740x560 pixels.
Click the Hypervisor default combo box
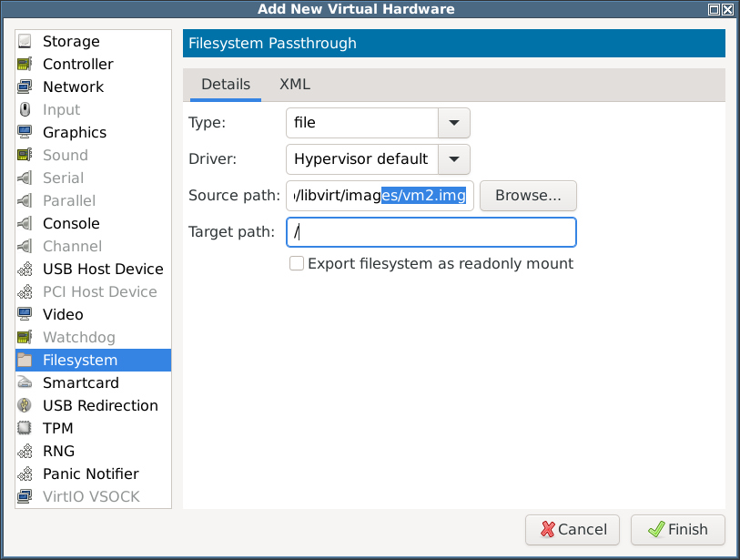click(x=378, y=159)
